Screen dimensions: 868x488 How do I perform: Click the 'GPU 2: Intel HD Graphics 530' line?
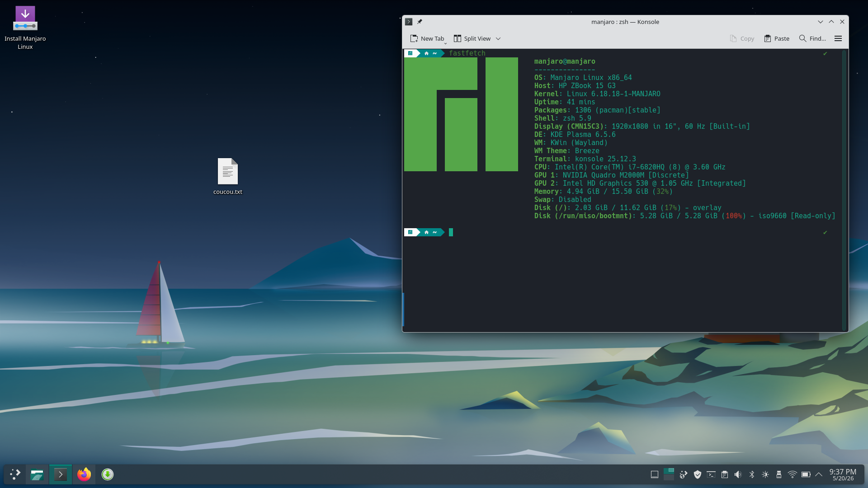click(640, 183)
